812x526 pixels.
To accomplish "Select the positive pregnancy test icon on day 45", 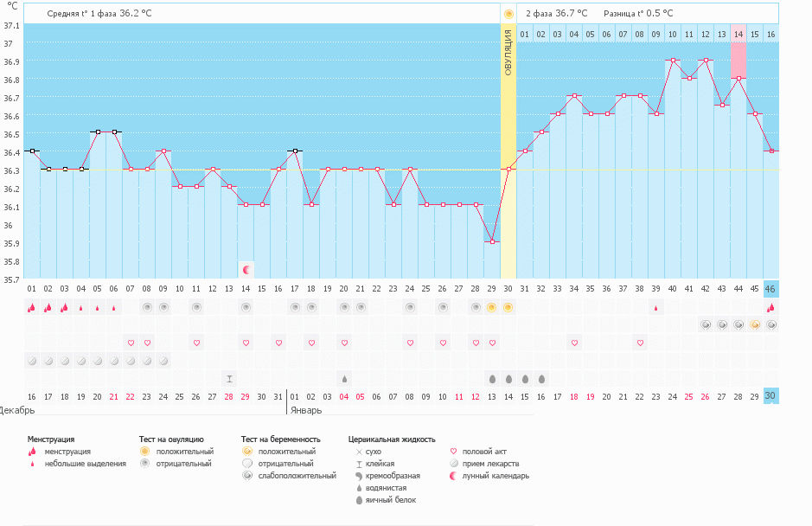I will click(754, 324).
